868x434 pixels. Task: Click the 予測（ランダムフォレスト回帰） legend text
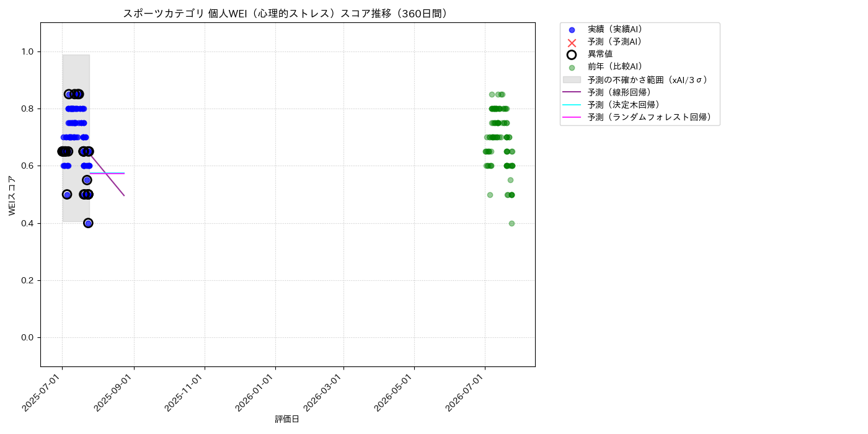coord(649,117)
